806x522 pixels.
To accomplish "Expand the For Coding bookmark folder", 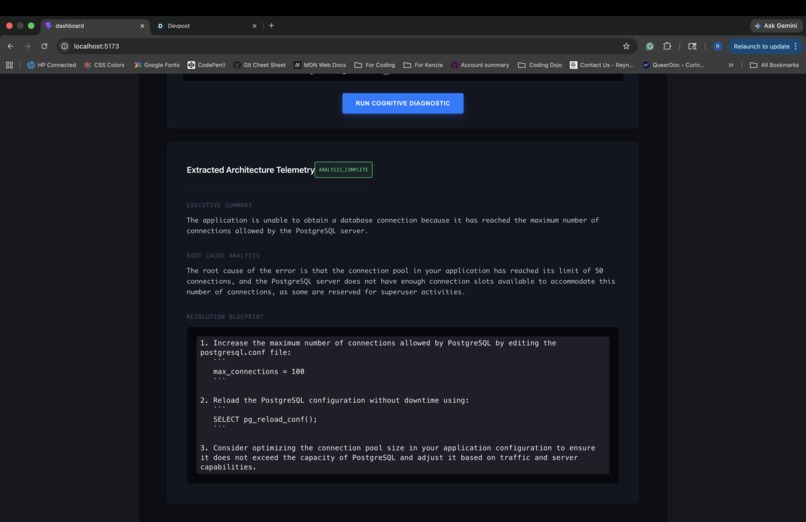I will 375,65.
